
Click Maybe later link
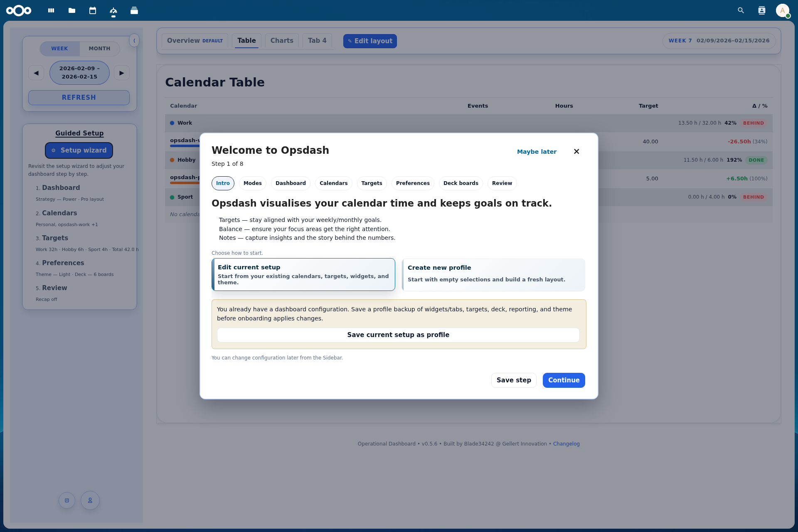click(x=537, y=152)
